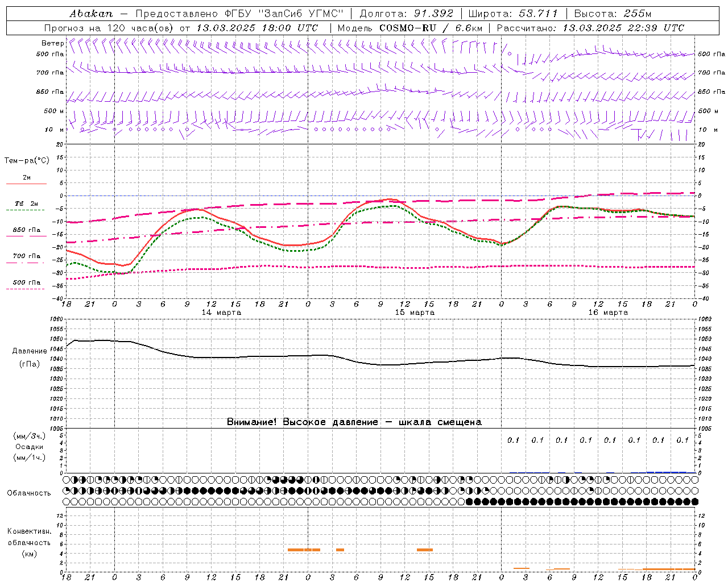
Task: Click the '500 гПа' temperature legend entry
Action: [x=26, y=282]
